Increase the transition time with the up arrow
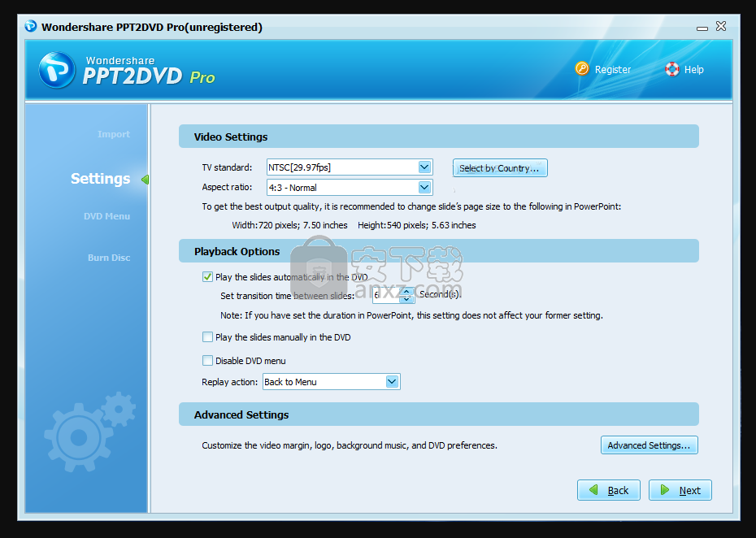This screenshot has width=756, height=538. pos(407,291)
